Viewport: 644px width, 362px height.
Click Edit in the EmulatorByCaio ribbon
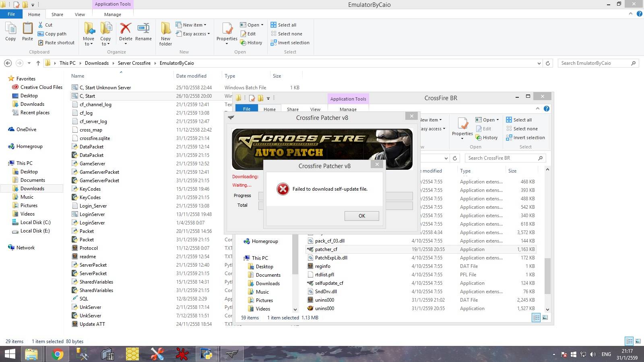248,34
